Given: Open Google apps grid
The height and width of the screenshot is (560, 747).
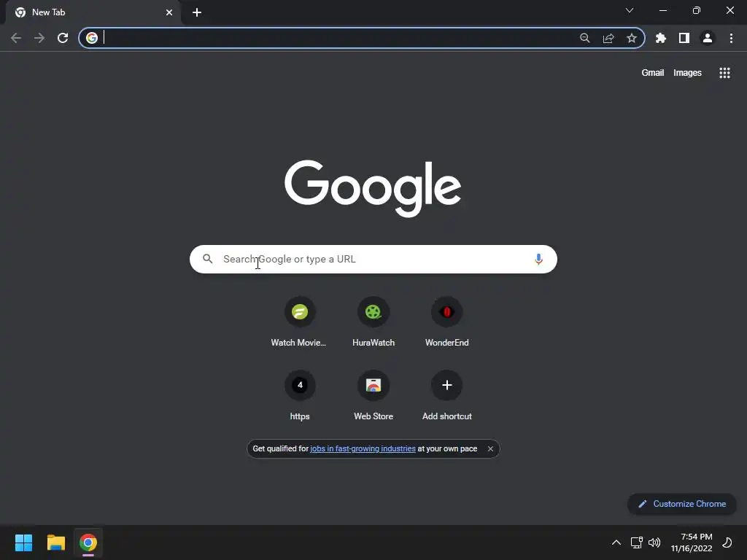Looking at the screenshot, I should pos(724,73).
